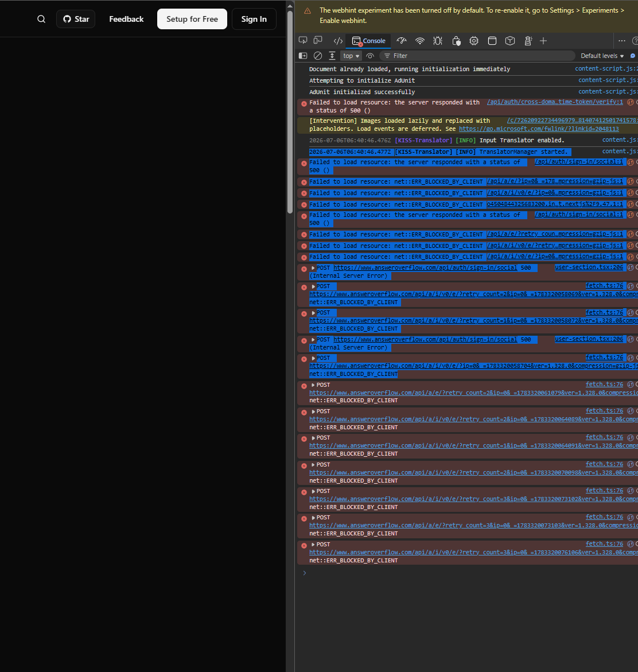
Task: Open the Network wifi panel icon
Action: (x=420, y=41)
